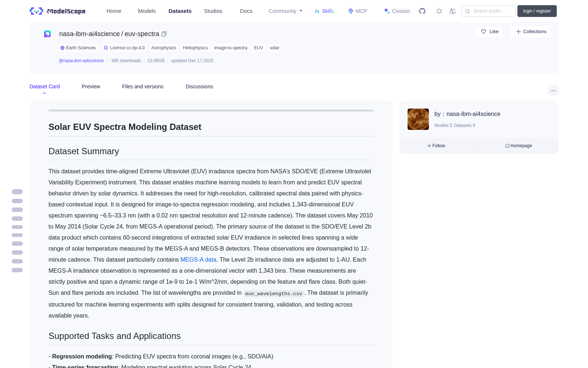Click the EUV tag
The image size is (588, 368).
coord(258,48)
